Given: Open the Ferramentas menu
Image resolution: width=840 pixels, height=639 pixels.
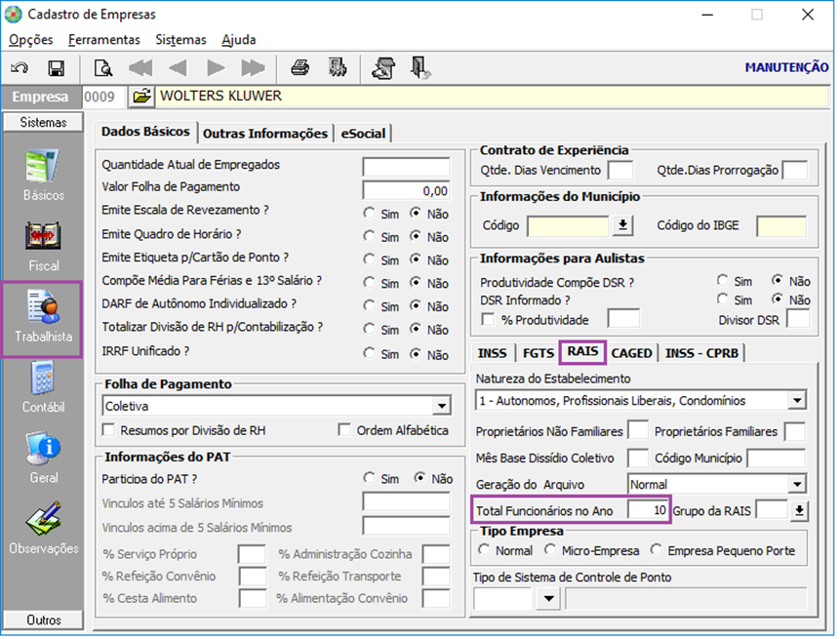Looking at the screenshot, I should click(x=104, y=40).
